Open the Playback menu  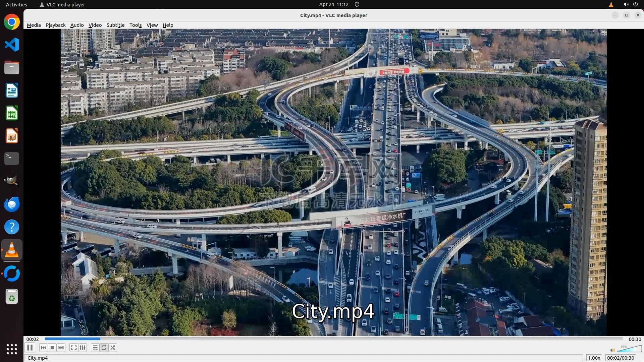pos(55,25)
